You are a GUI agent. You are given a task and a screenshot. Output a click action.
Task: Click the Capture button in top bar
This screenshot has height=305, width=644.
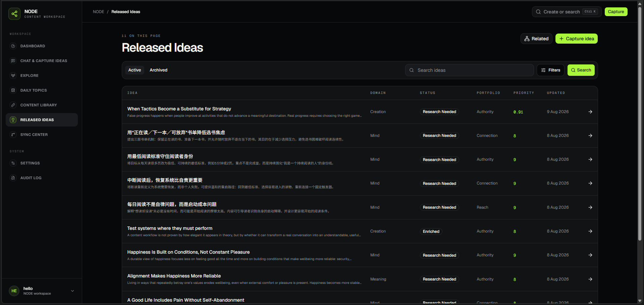click(616, 12)
